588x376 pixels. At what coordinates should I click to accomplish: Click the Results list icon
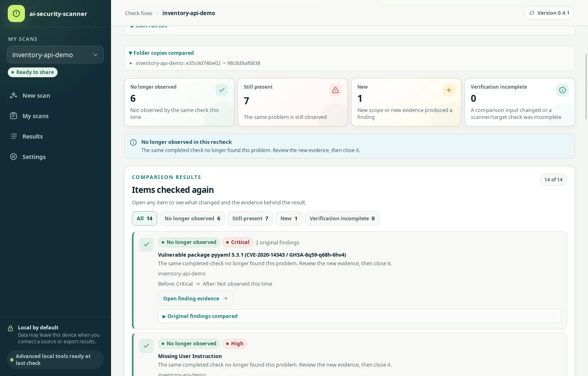coord(13,136)
